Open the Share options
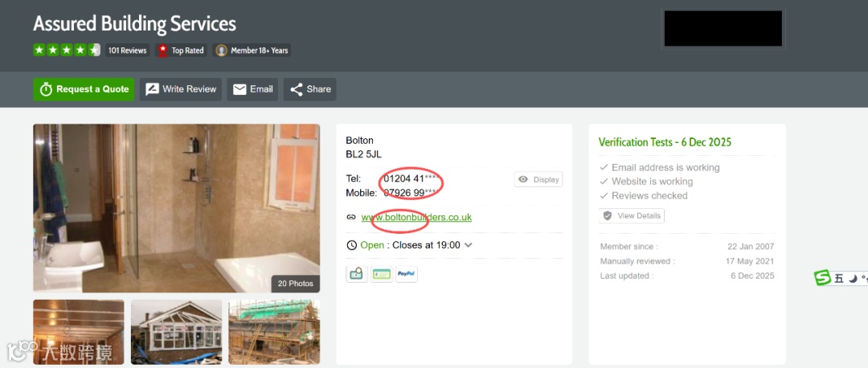 310,89
